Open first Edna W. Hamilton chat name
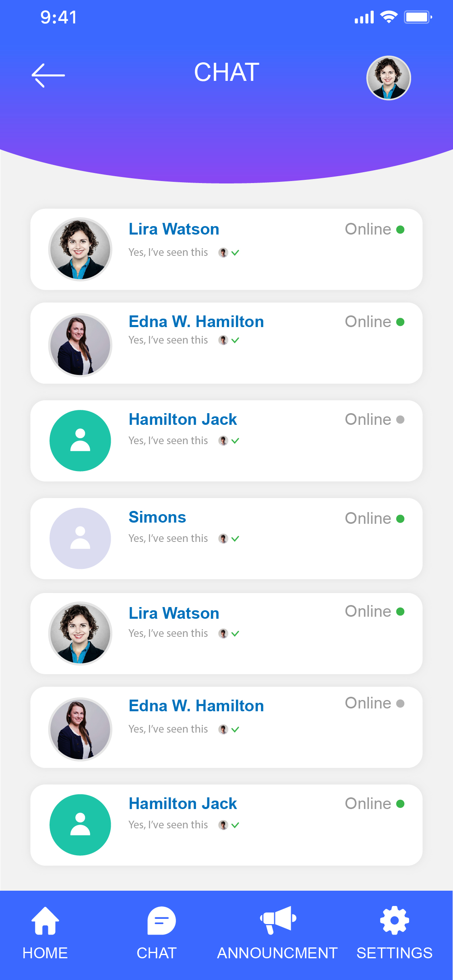This screenshot has height=980, width=453. [x=196, y=322]
